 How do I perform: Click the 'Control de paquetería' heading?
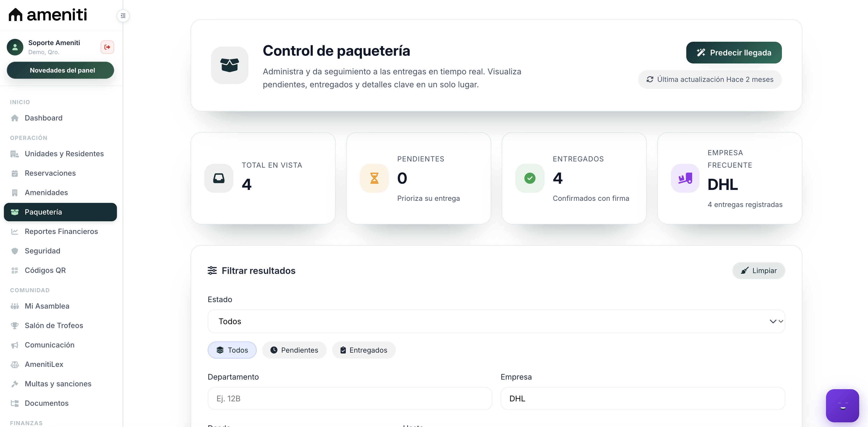336,51
